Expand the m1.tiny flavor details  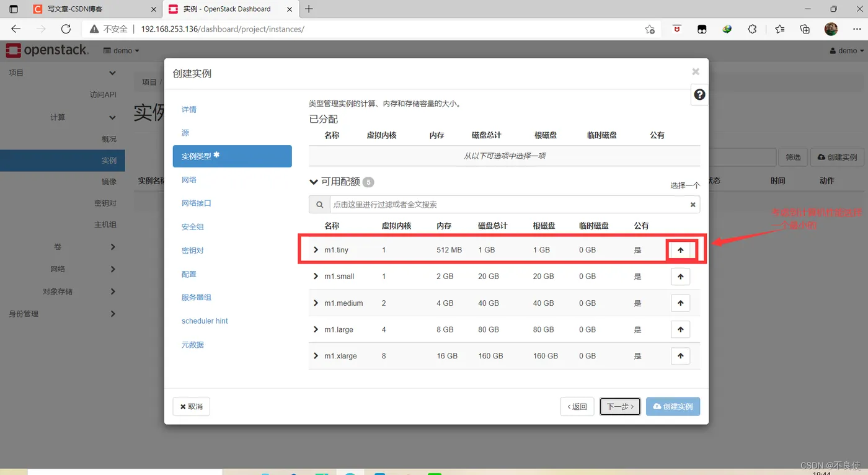316,250
